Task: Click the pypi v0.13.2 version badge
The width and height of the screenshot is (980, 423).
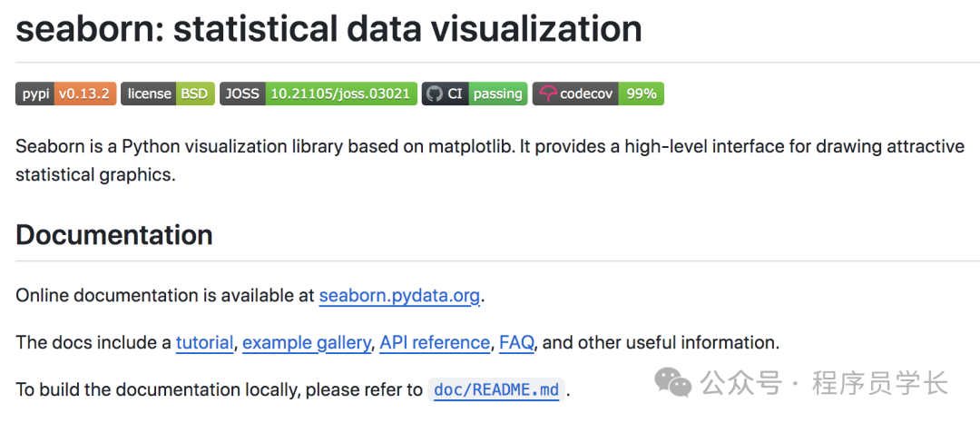Action: (65, 93)
